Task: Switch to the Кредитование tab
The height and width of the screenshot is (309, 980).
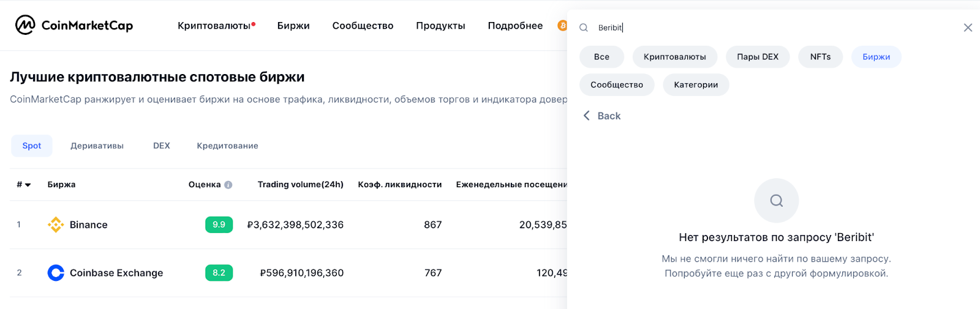Action: click(227, 146)
